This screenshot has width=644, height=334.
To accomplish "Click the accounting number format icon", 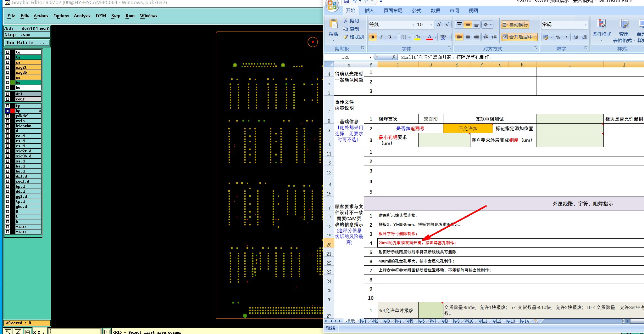I will click(x=546, y=37).
